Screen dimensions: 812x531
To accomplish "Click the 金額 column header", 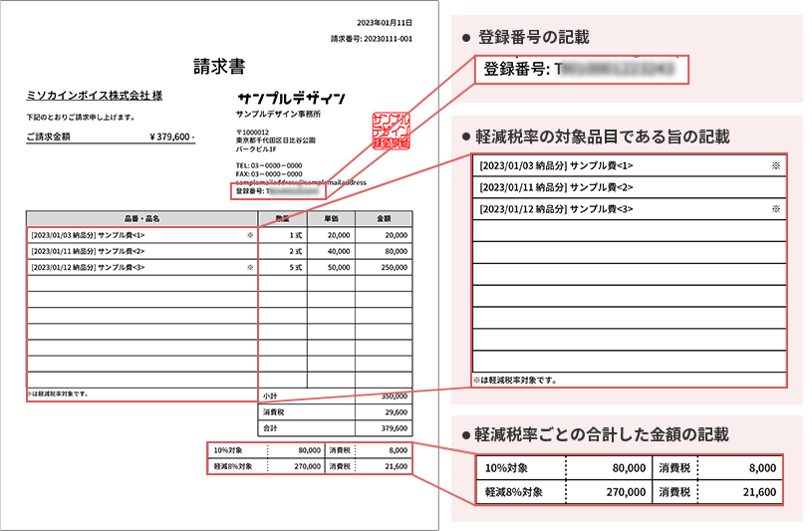I will pyautogui.click(x=383, y=217).
